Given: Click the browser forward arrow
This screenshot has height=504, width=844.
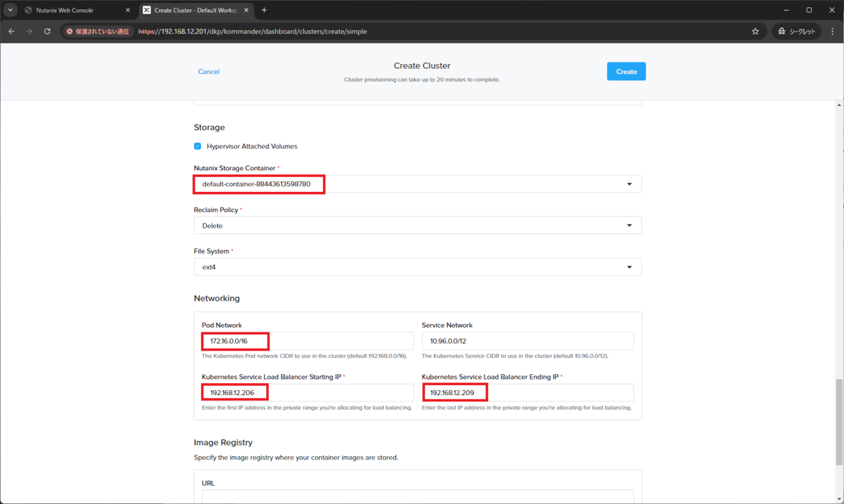Looking at the screenshot, I should pos(30,32).
